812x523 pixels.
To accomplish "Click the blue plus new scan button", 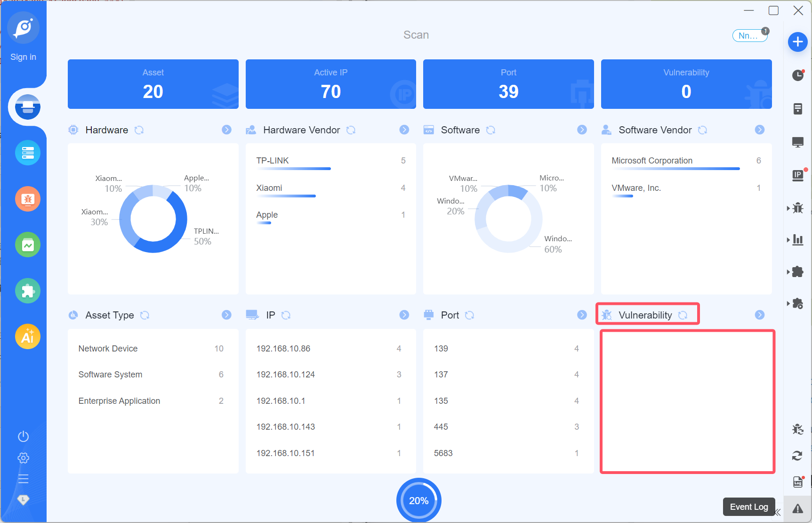I will click(797, 42).
